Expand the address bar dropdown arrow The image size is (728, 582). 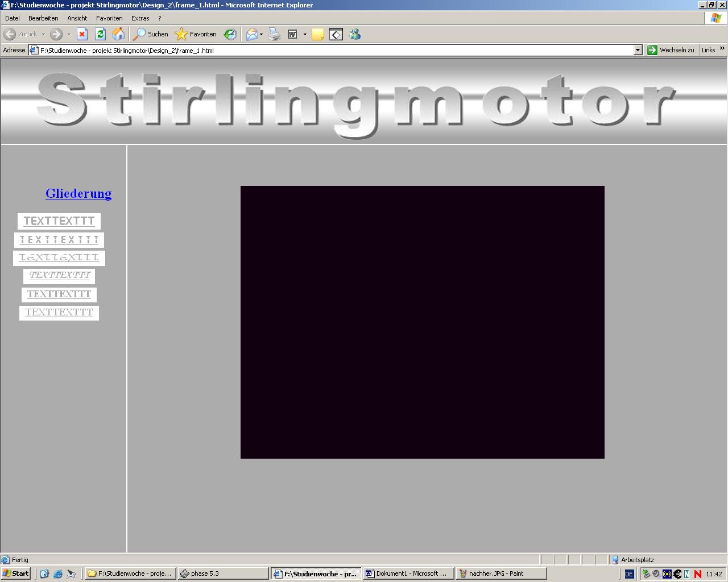point(638,50)
